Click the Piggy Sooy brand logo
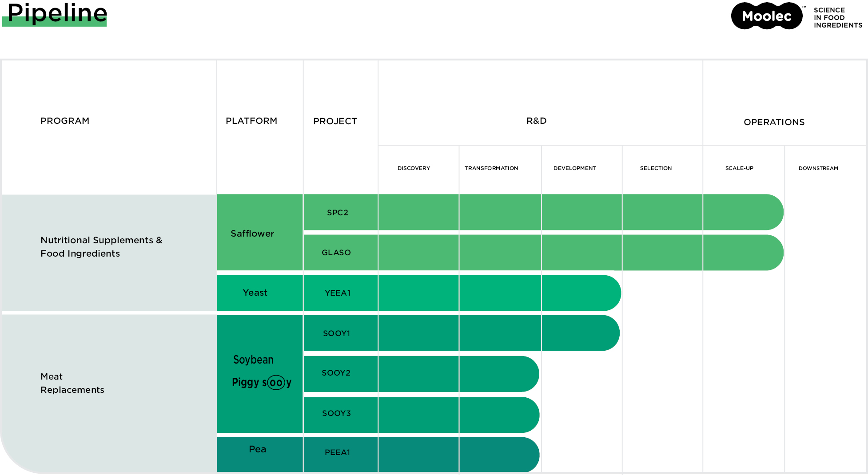This screenshot has height=475, width=868. click(262, 382)
